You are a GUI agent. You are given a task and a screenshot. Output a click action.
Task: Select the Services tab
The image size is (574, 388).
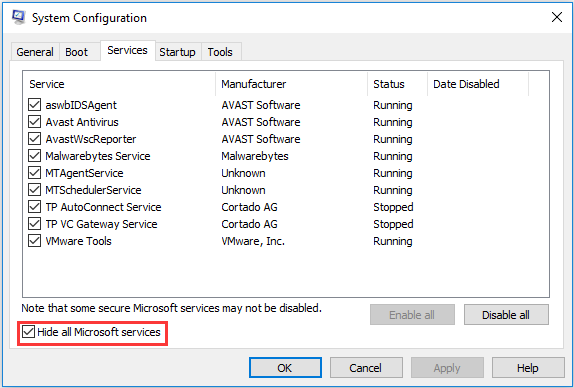127,50
